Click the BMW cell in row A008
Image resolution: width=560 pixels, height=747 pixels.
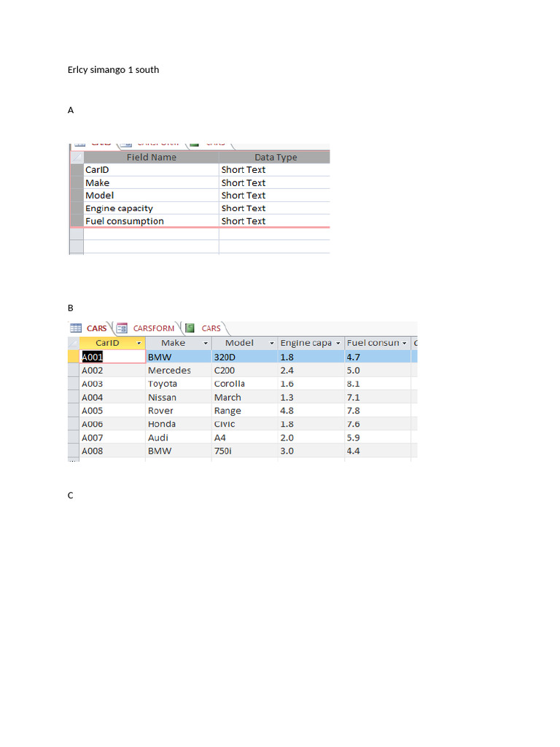(x=179, y=451)
